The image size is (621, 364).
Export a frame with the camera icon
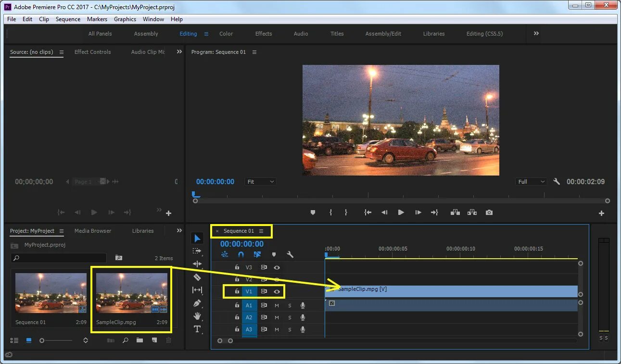point(489,213)
